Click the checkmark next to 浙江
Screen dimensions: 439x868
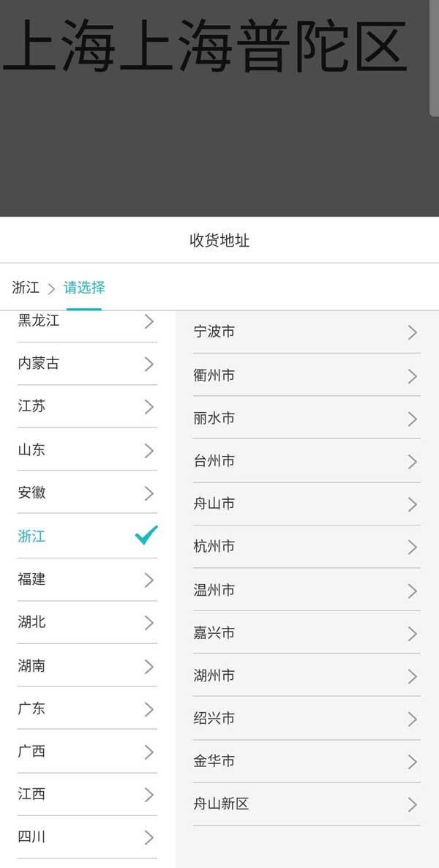pos(146,536)
